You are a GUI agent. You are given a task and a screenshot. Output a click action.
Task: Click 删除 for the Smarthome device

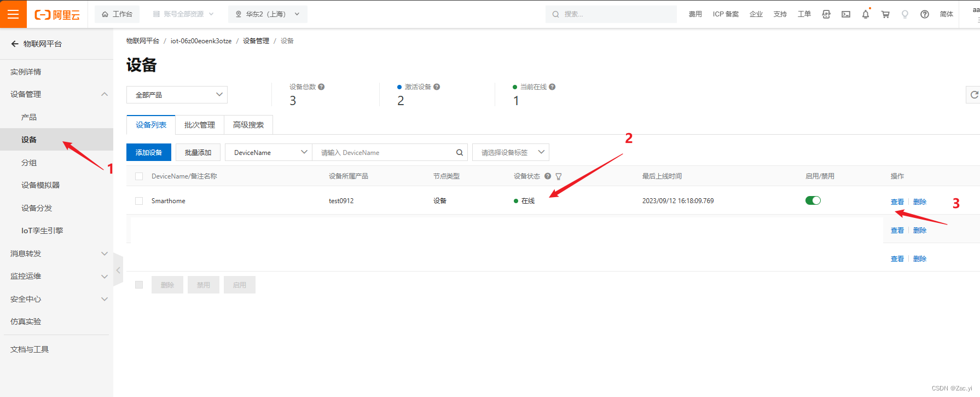coord(920,202)
